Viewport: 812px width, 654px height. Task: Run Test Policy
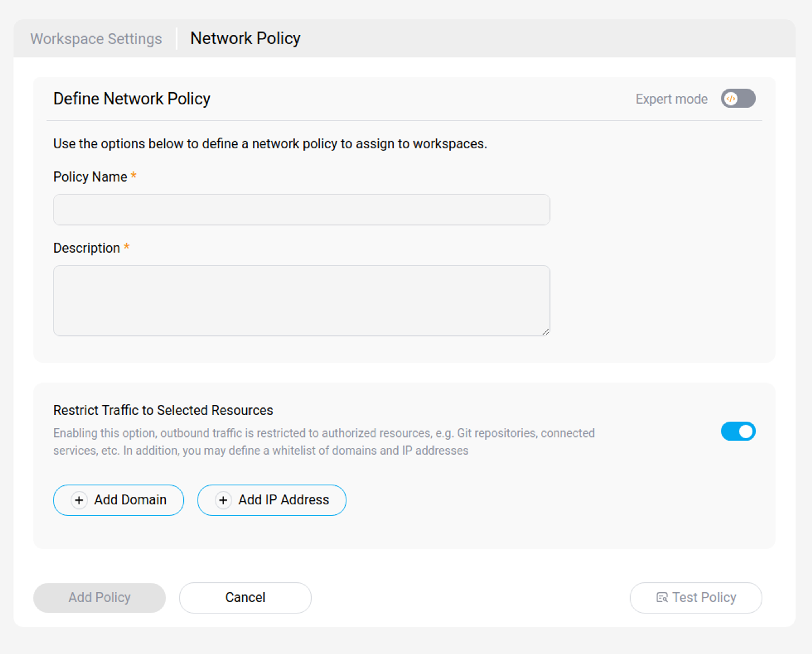[695, 598]
